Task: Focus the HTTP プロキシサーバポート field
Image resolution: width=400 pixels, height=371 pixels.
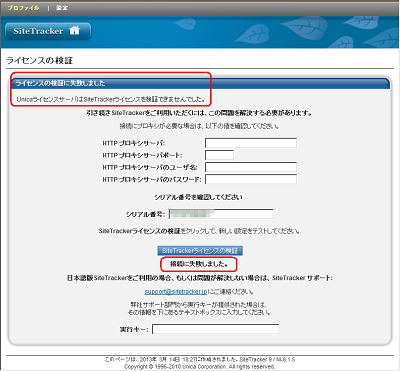Action: coord(219,155)
